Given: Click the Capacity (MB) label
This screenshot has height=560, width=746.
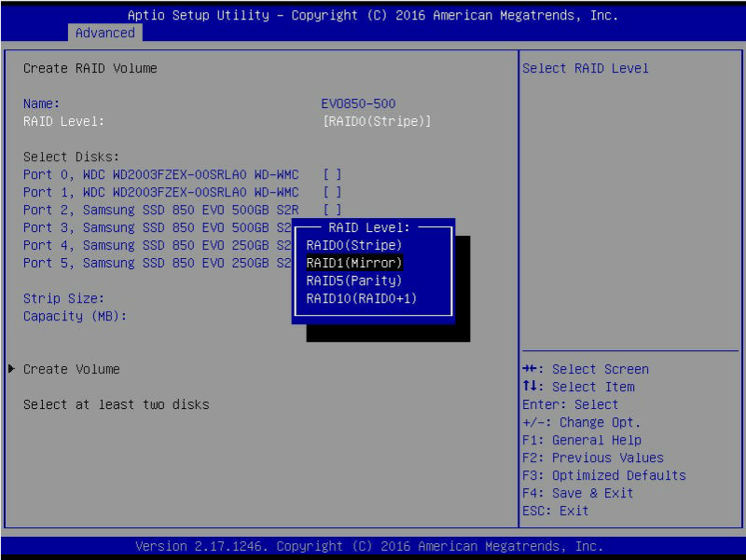Looking at the screenshot, I should tap(75, 316).
